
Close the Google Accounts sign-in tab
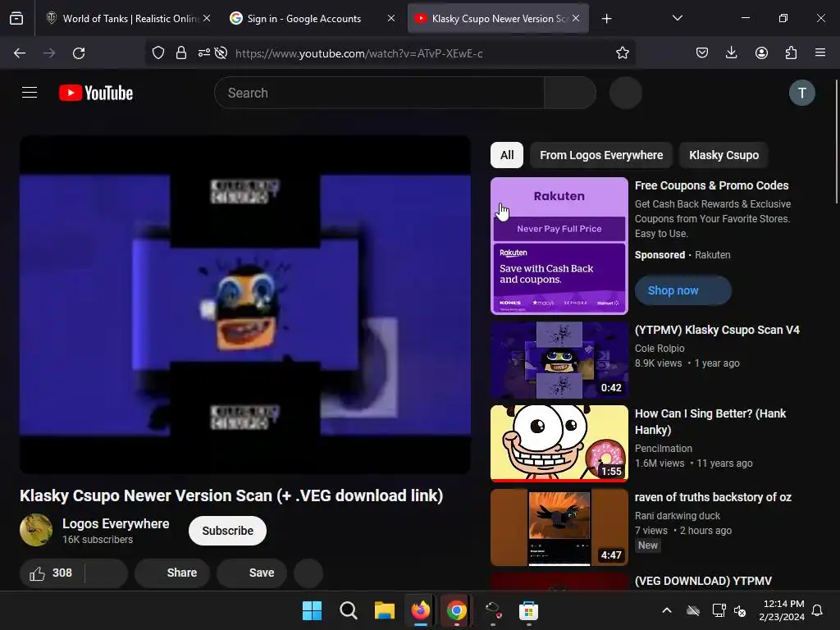(391, 19)
